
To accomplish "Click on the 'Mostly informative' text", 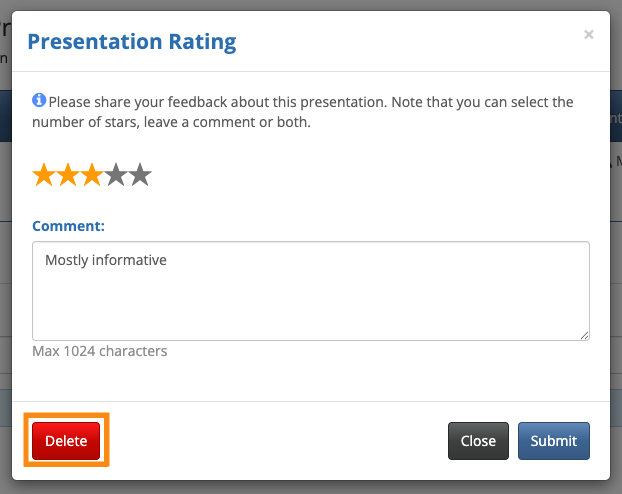I will click(105, 260).
